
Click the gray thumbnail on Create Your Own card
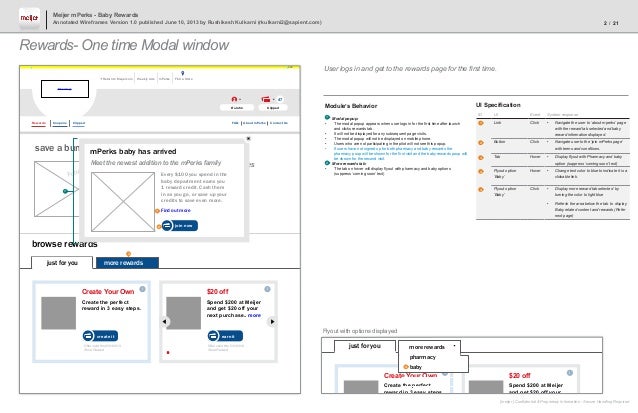tap(59, 313)
